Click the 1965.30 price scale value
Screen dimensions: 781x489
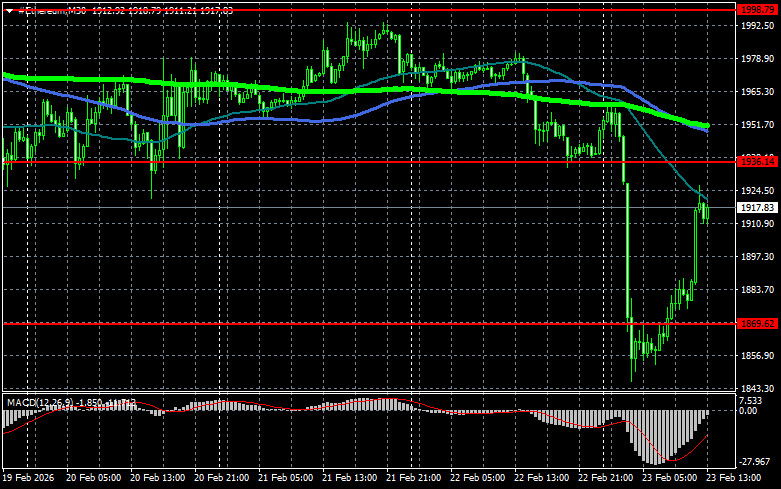(757, 92)
